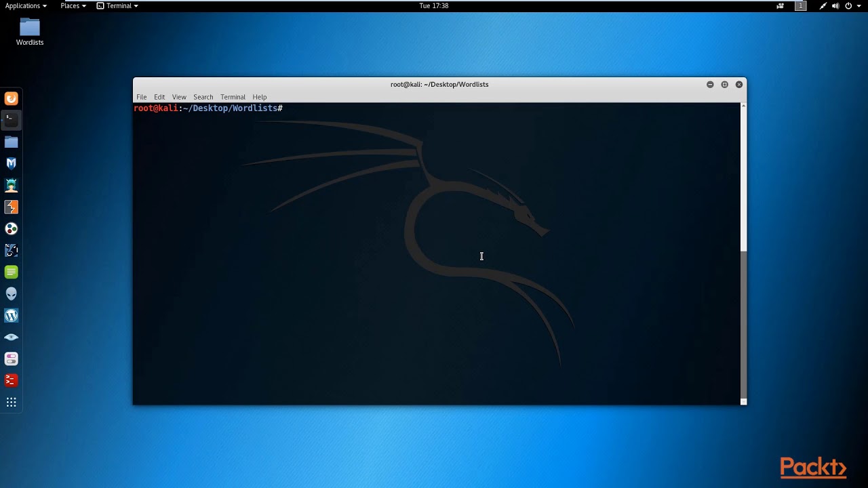Viewport: 868px width, 488px height.
Task: Launch the eye-shaped dock icon
Action: click(12, 337)
